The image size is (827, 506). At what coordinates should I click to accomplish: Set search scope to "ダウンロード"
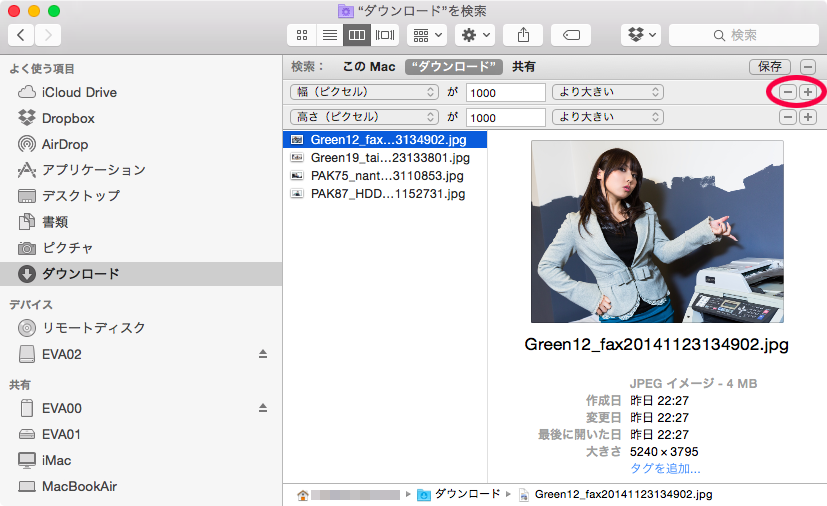(454, 67)
